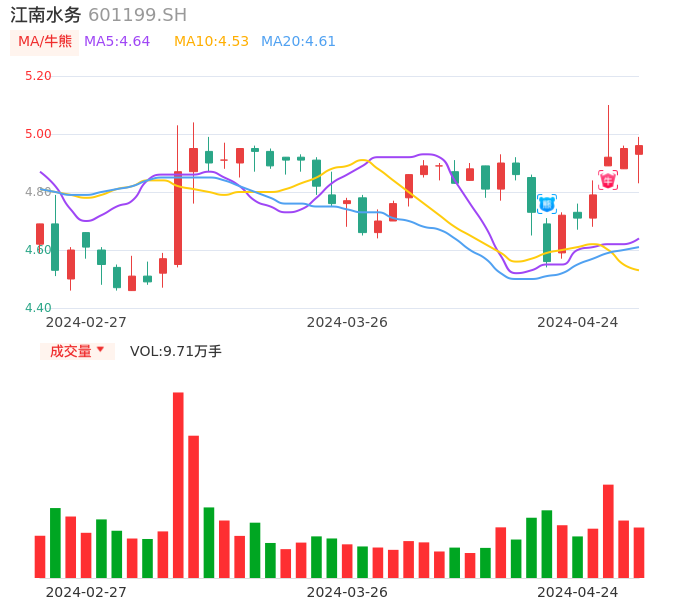
Task: Click the red bull signal icon
Action: tap(608, 180)
